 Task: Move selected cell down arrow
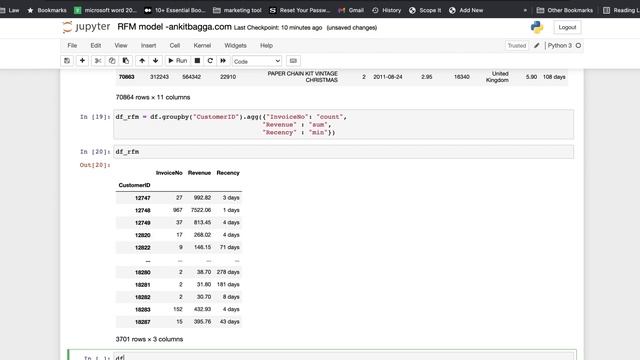click(x=156, y=61)
